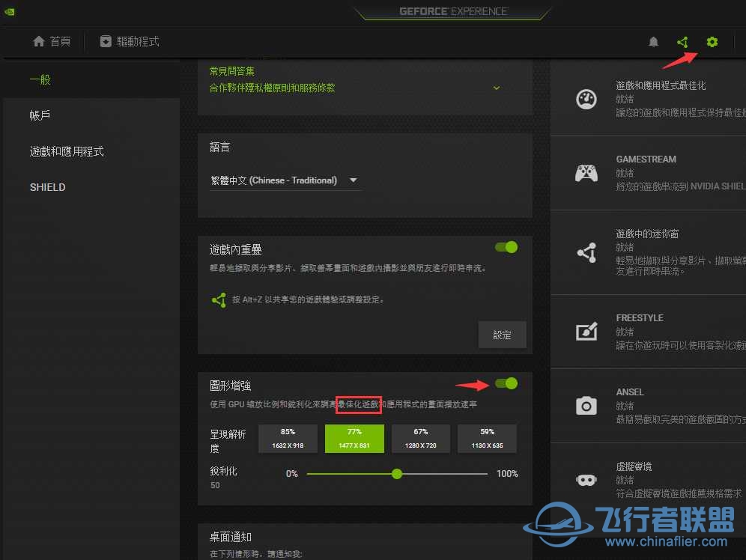
Task: Click the 語言 section heading
Action: [x=219, y=147]
